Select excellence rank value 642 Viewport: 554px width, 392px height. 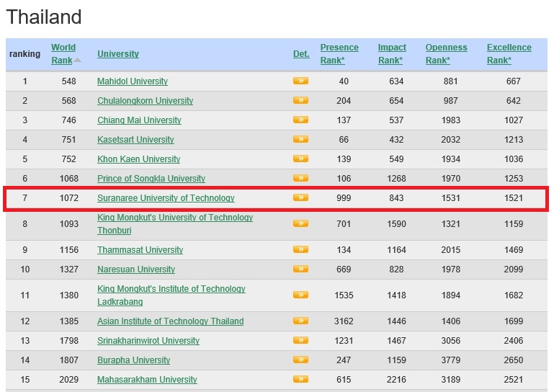click(x=514, y=101)
